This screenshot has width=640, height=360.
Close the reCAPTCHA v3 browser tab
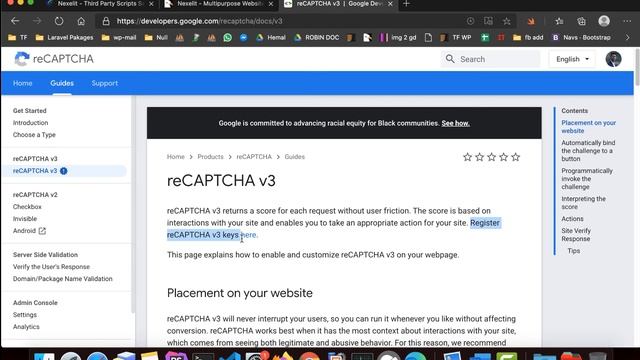click(390, 4)
